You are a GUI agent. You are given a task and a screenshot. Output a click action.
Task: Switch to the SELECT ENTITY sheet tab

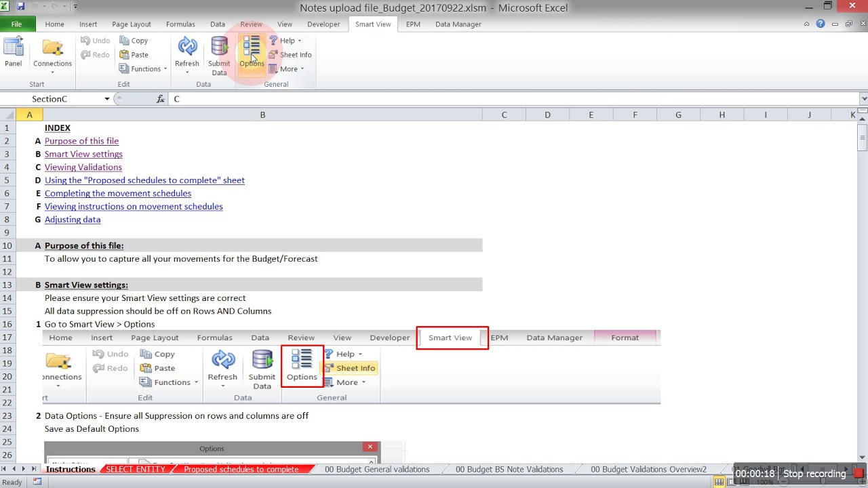(x=136, y=469)
